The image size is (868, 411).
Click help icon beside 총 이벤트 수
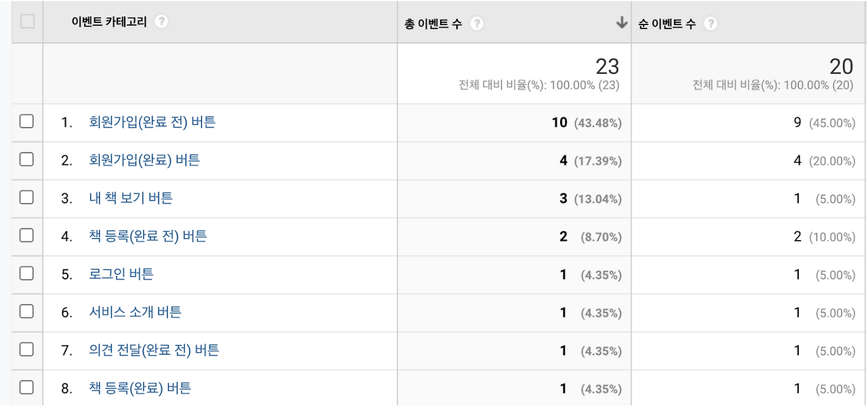[477, 23]
